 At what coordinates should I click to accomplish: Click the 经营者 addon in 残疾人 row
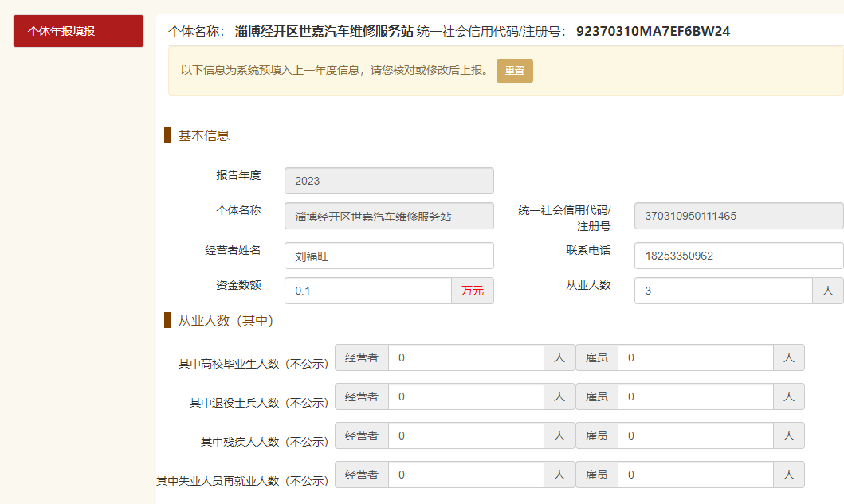point(362,436)
